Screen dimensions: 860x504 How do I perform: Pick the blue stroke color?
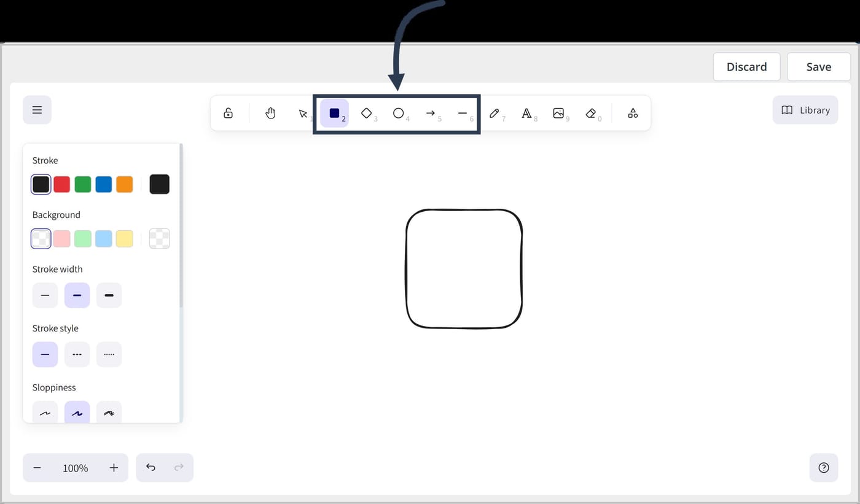(104, 184)
